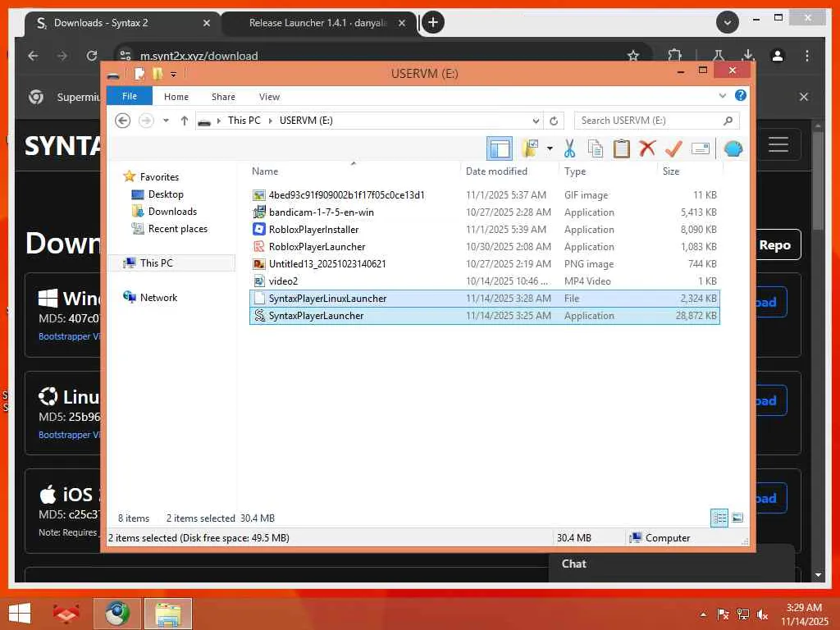The height and width of the screenshot is (630, 840).
Task: Open the Share ribbon tab
Action: point(223,97)
